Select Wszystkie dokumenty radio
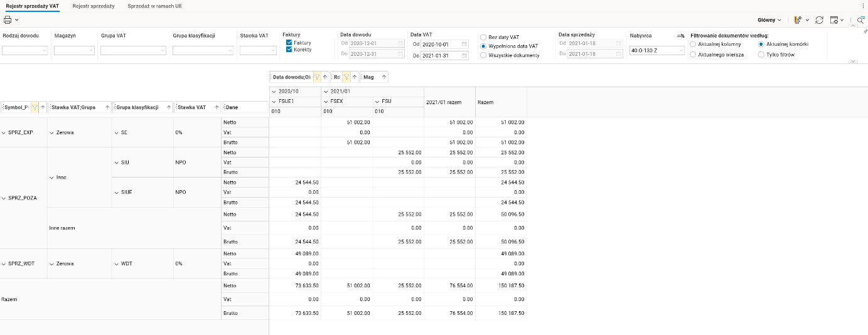 483,55
